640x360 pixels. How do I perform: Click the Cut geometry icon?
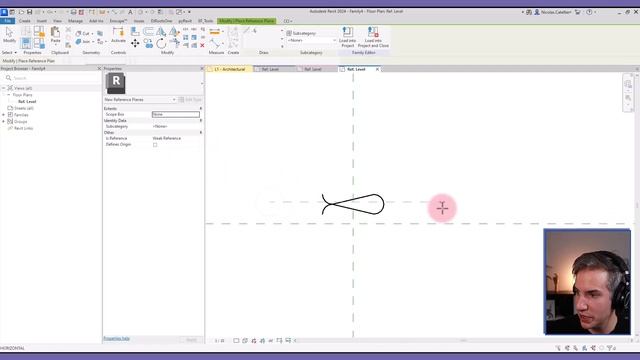coord(78,33)
